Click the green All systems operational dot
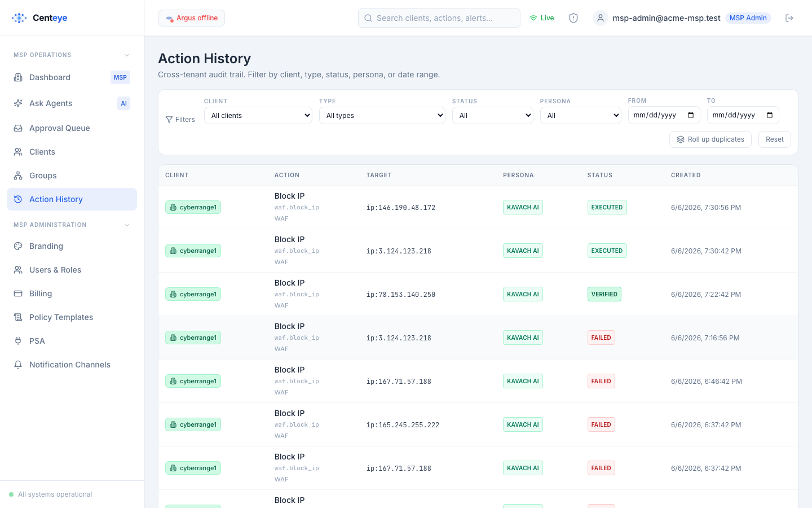Image resolution: width=812 pixels, height=508 pixels. click(11, 494)
